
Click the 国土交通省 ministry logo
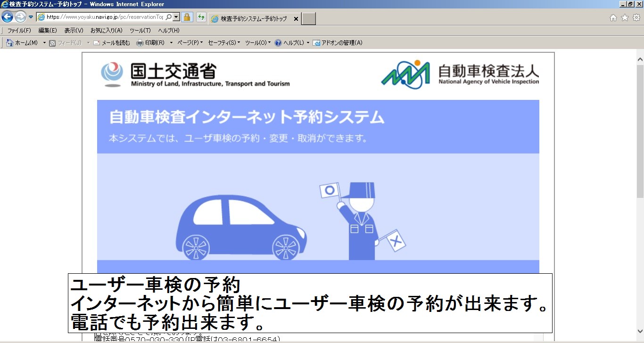click(x=195, y=75)
